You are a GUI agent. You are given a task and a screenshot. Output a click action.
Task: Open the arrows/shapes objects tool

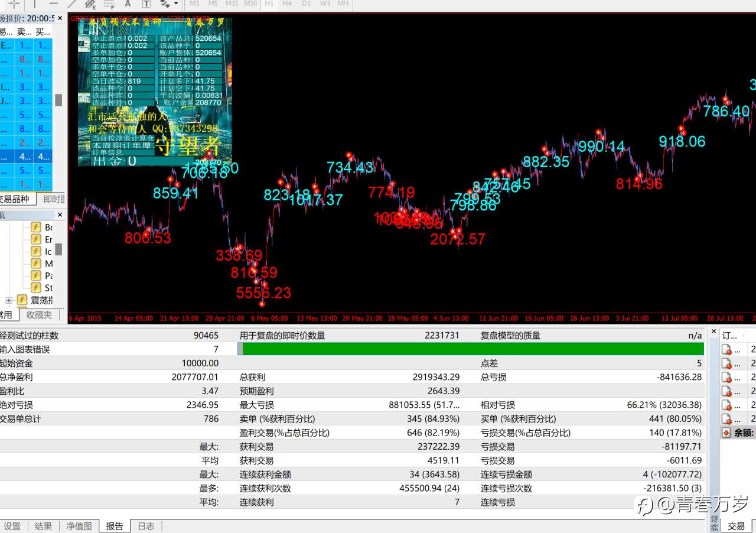[x=165, y=4]
